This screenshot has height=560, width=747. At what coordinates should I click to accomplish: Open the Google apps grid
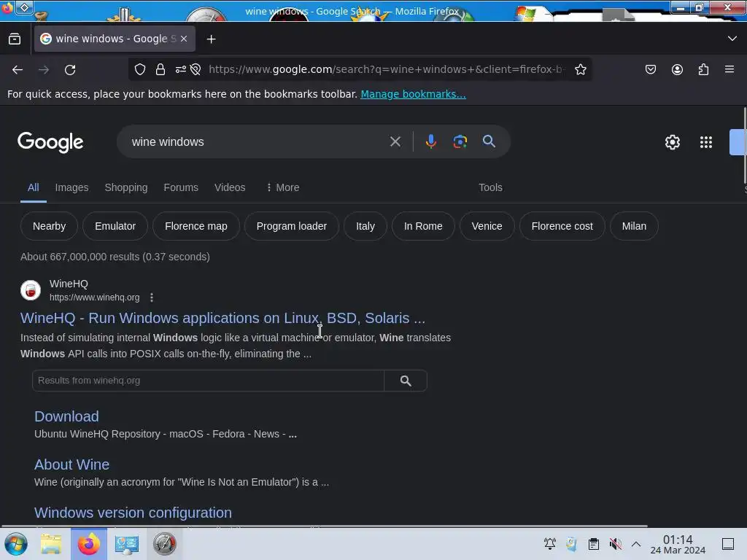tap(706, 142)
